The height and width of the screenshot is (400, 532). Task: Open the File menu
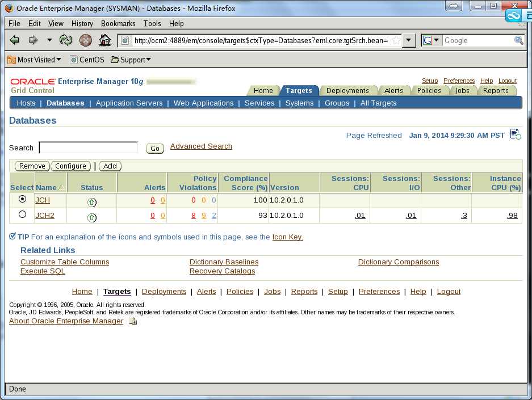tap(14, 23)
